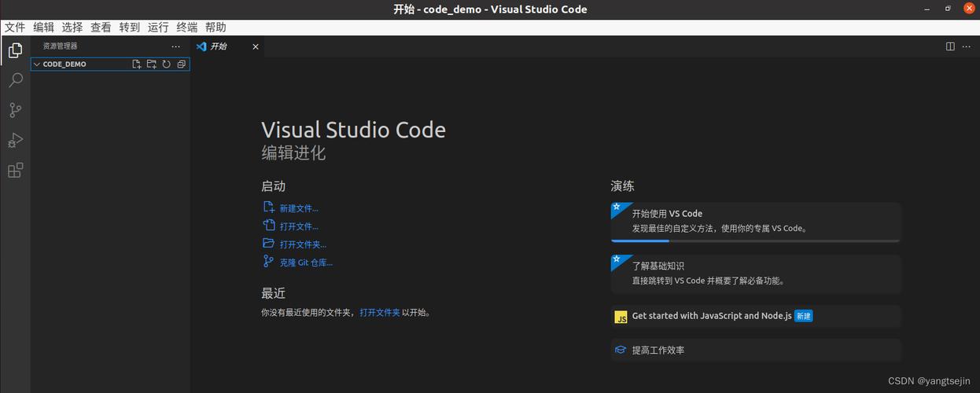This screenshot has width=980, height=393.
Task: Split the editor with the split icon
Action: tap(950, 46)
